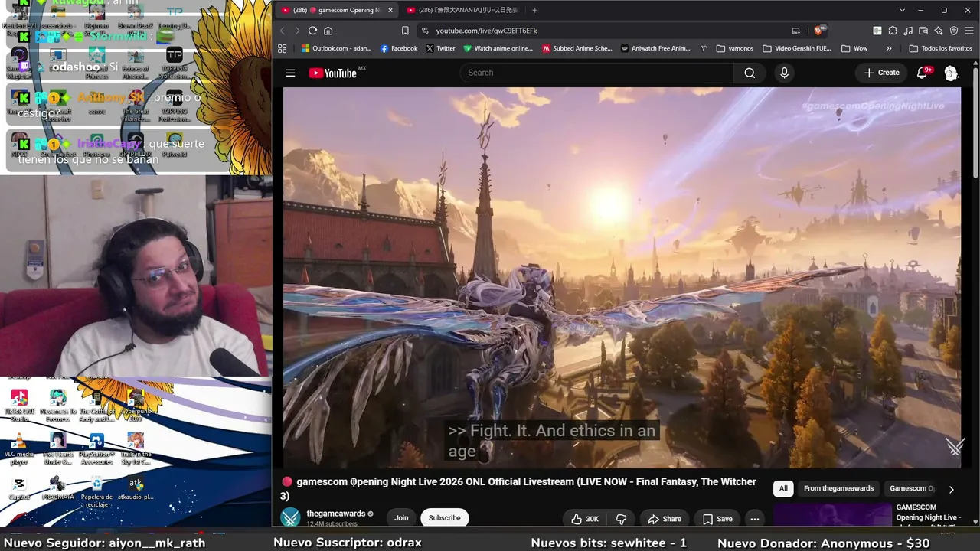Viewport: 980px width, 551px height.
Task: Open the YouTube account avatar menu
Action: [951, 73]
